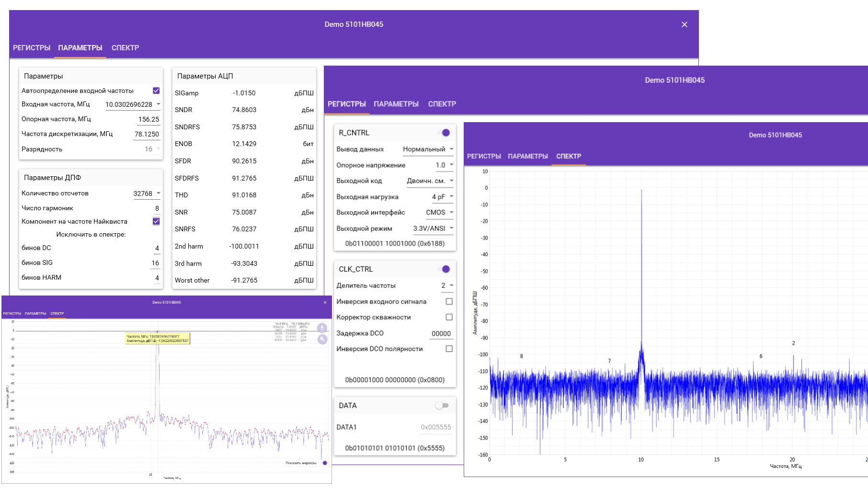Click the DATA value 0b01010101 01010101 (0x5555)
The width and height of the screenshot is (868, 489).
tap(395, 448)
